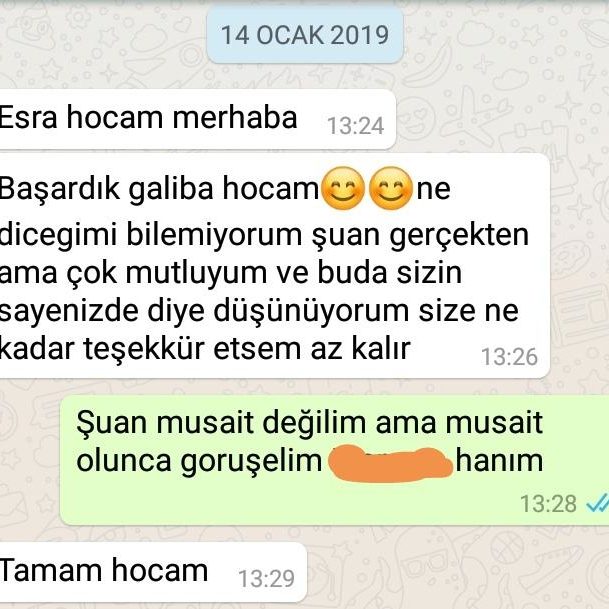Click the word 'Başardık' at message start
Viewport: 609px width, 609px height.
(59, 189)
